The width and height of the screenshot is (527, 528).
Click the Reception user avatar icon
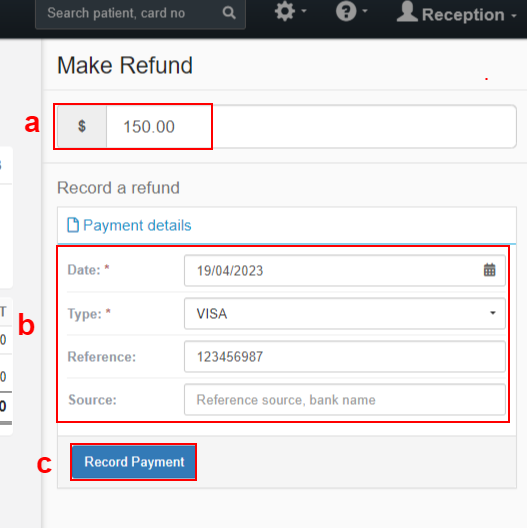coord(407,12)
